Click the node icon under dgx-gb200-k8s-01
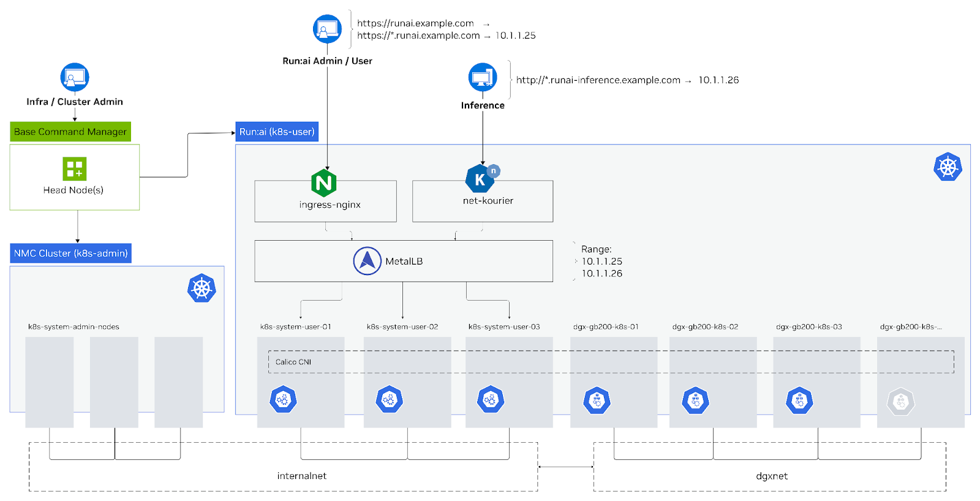The image size is (980, 501). pos(597,401)
